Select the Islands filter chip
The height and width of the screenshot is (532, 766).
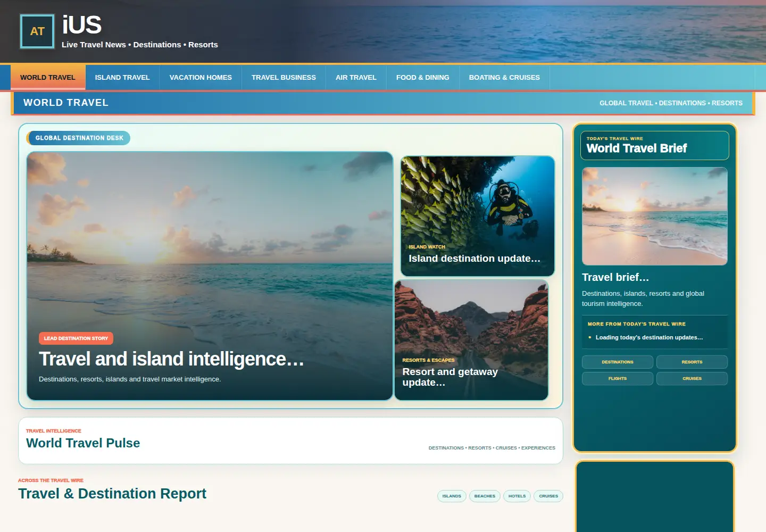[x=452, y=496]
